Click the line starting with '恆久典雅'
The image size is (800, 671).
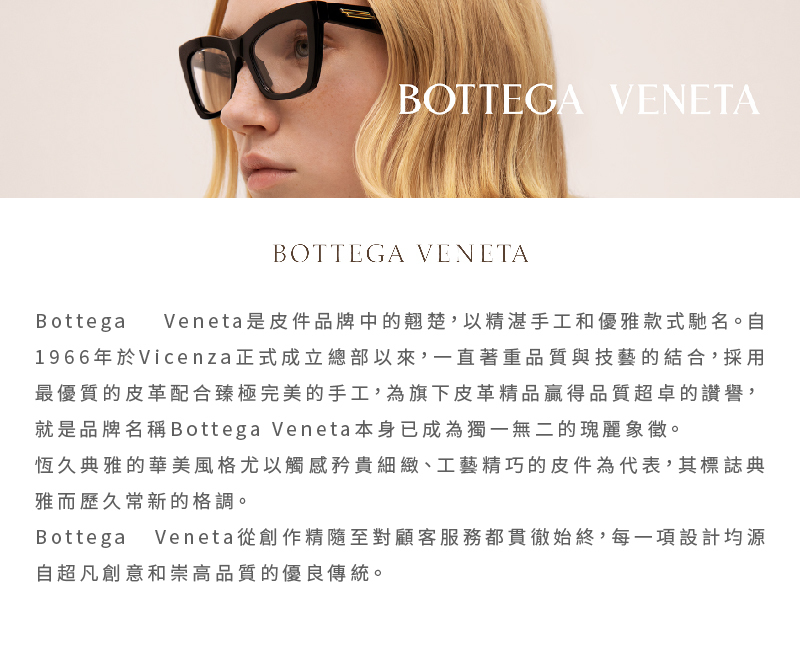coord(400,465)
